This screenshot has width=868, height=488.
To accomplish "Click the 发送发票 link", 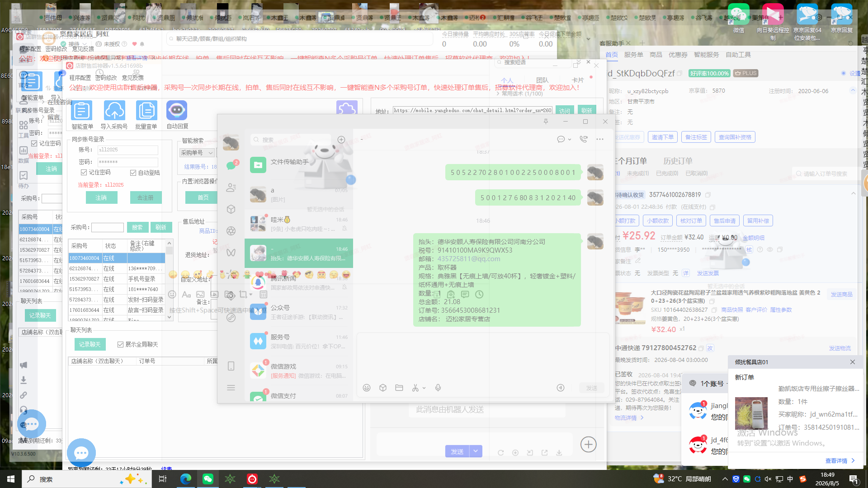I will (708, 273).
